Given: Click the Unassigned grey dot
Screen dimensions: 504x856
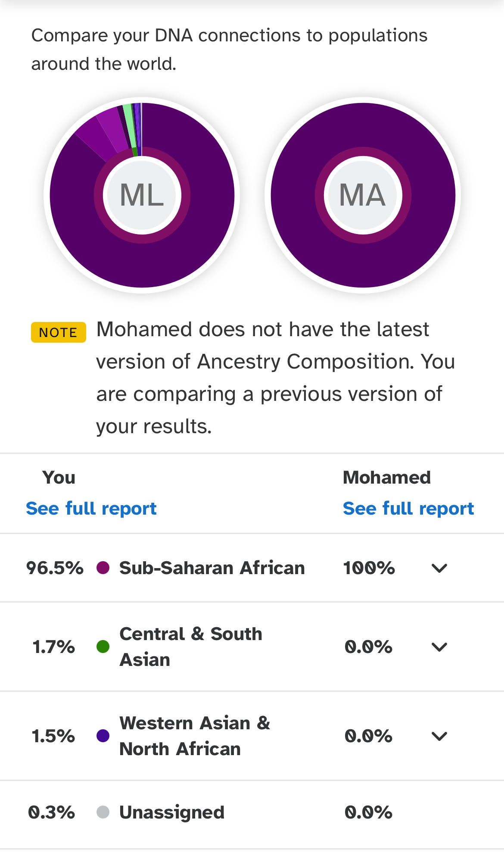Looking at the screenshot, I should pos(103,812).
